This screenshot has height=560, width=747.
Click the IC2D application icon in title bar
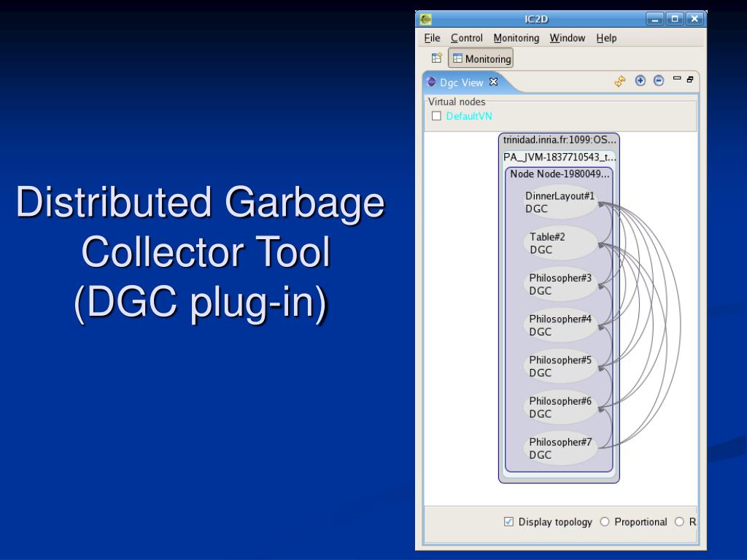pos(426,19)
